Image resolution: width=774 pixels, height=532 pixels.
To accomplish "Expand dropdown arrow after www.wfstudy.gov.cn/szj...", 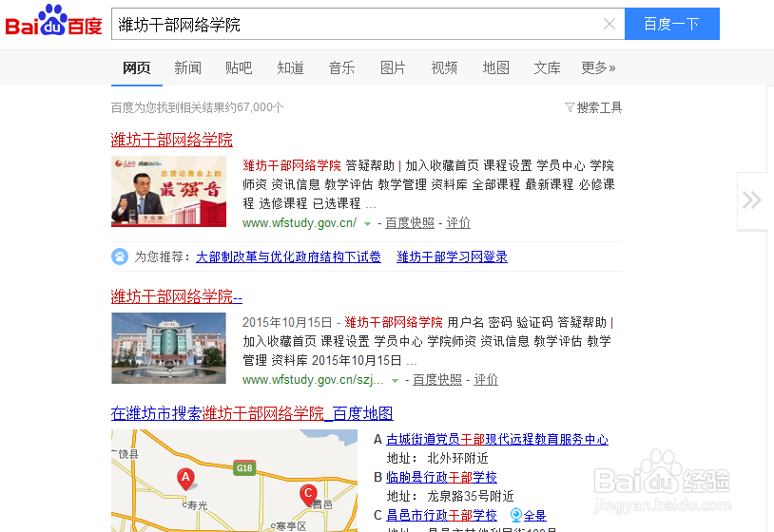I will coord(395,381).
